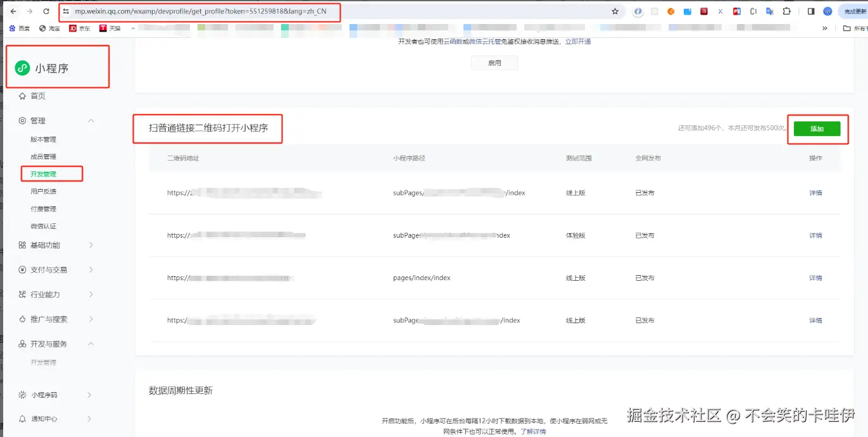The height and width of the screenshot is (437, 868).
Task: Open 详情 for the pages/index/index row
Action: (815, 278)
